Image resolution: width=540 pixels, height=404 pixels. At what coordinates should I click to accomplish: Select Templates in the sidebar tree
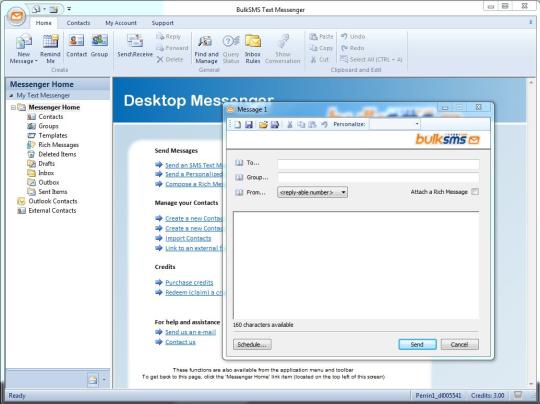[53, 135]
